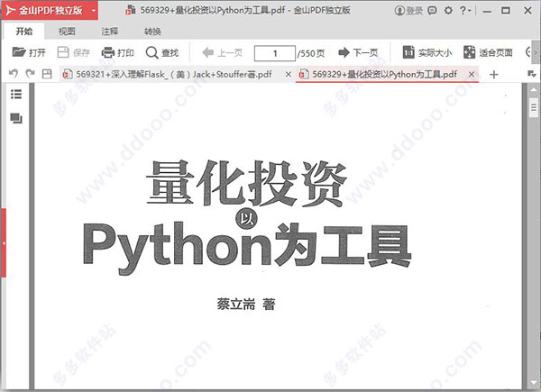Close the 量化投资以Python为工具.pdf tab
The height and width of the screenshot is (392, 541).
pyautogui.click(x=472, y=74)
